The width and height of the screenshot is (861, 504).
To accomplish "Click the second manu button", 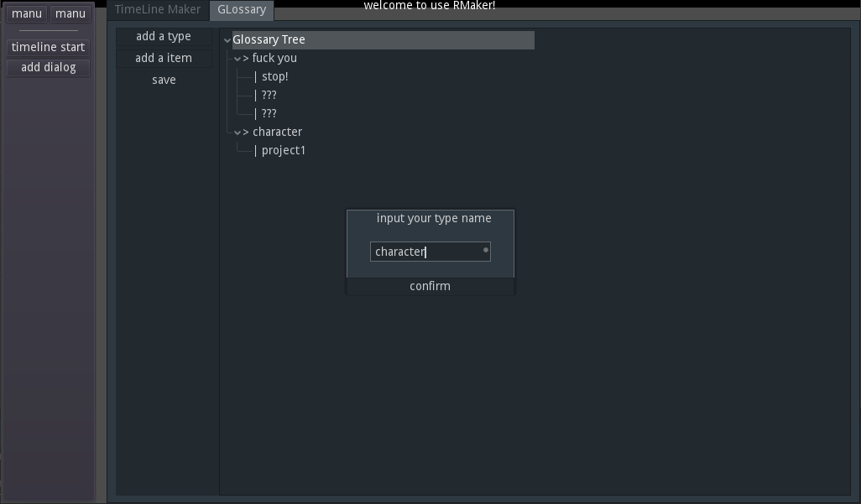I will (70, 13).
